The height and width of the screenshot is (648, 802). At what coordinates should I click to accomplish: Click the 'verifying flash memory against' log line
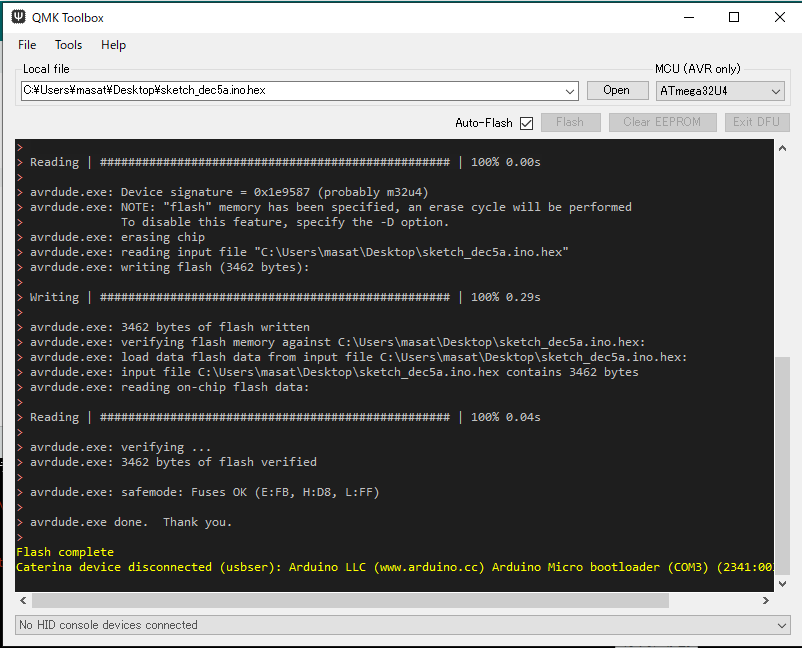[x=338, y=342]
